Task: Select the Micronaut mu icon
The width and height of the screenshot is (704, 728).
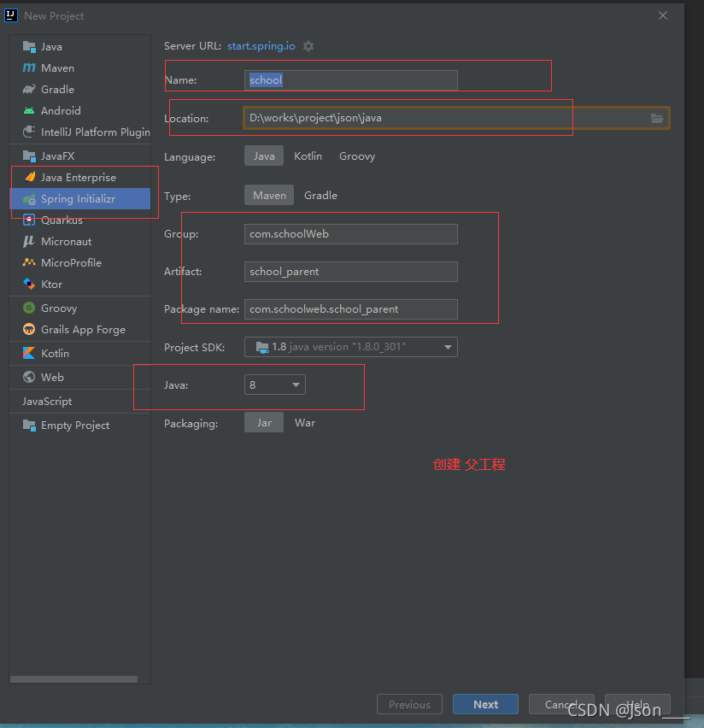Action: 29,242
